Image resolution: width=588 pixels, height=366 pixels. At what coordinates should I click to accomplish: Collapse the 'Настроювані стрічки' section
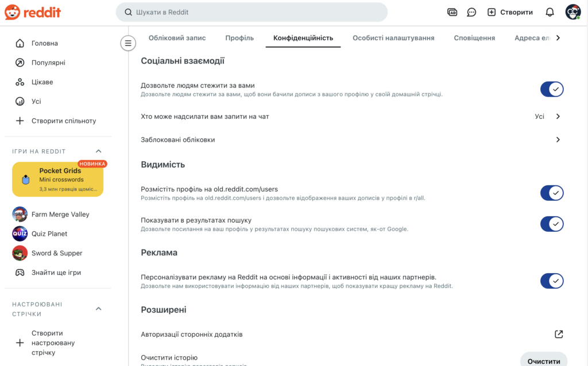[x=98, y=308]
